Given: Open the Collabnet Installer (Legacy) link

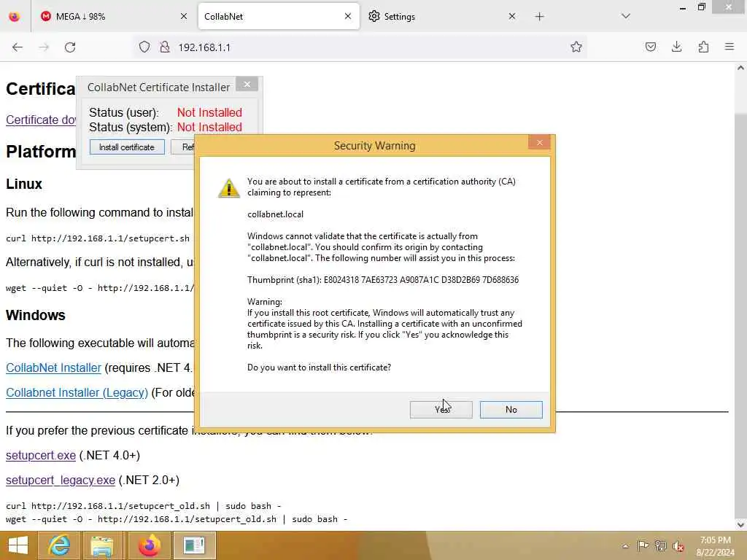Looking at the screenshot, I should 77,393.
